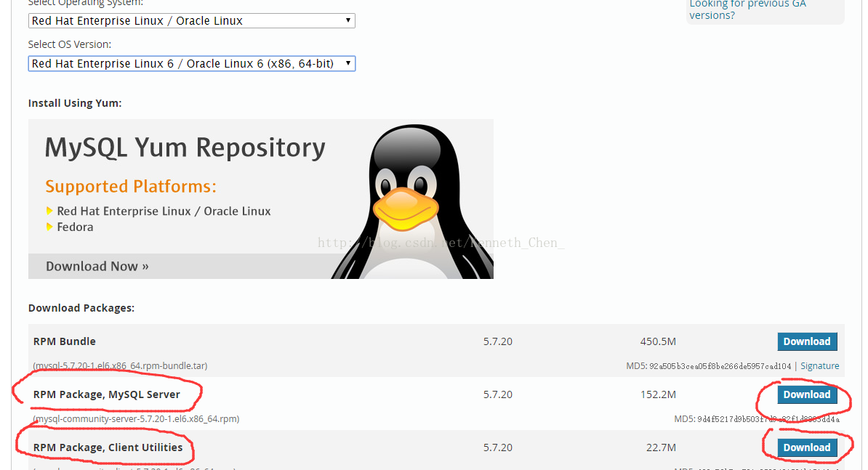The height and width of the screenshot is (470, 868).
Task: Open the Select OS Version dropdown
Action: 191,64
